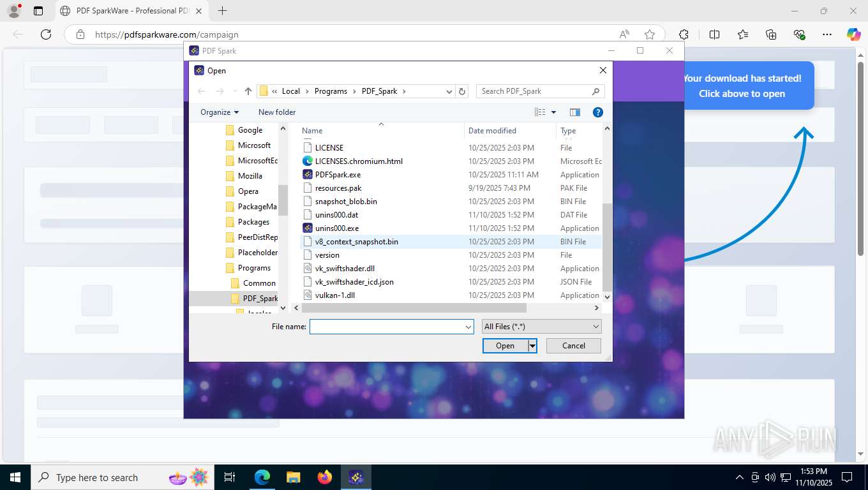Image resolution: width=868 pixels, height=490 pixels.
Task: Select unins000.exe uninstaller file
Action: (337, 228)
